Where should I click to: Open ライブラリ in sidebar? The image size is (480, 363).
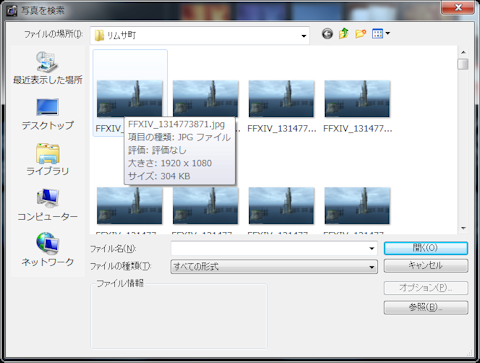click(x=48, y=159)
